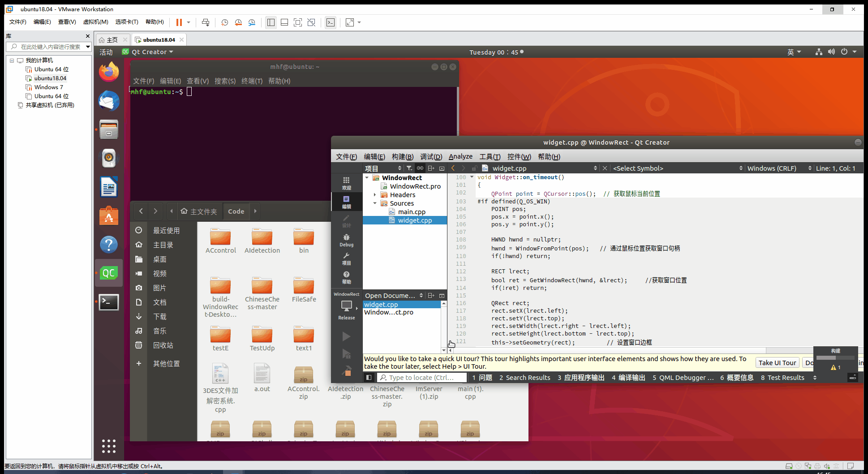Image resolution: width=868 pixels, height=474 pixels.
Task: Open Projects (项目) wrench mode in Qt Creator
Action: (346, 259)
